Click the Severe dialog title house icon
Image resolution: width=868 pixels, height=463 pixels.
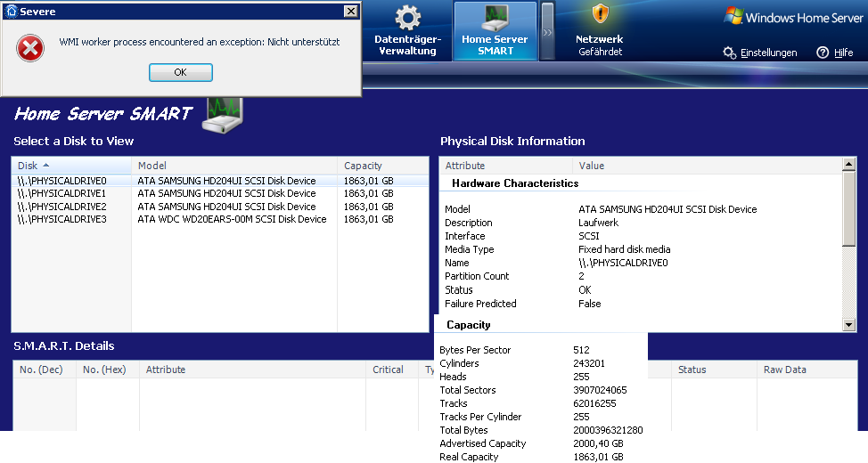[x=11, y=11]
